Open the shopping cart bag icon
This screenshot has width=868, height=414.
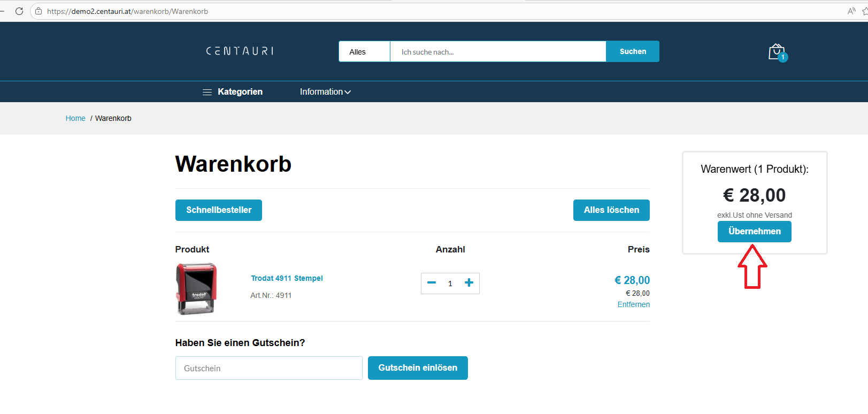click(777, 52)
